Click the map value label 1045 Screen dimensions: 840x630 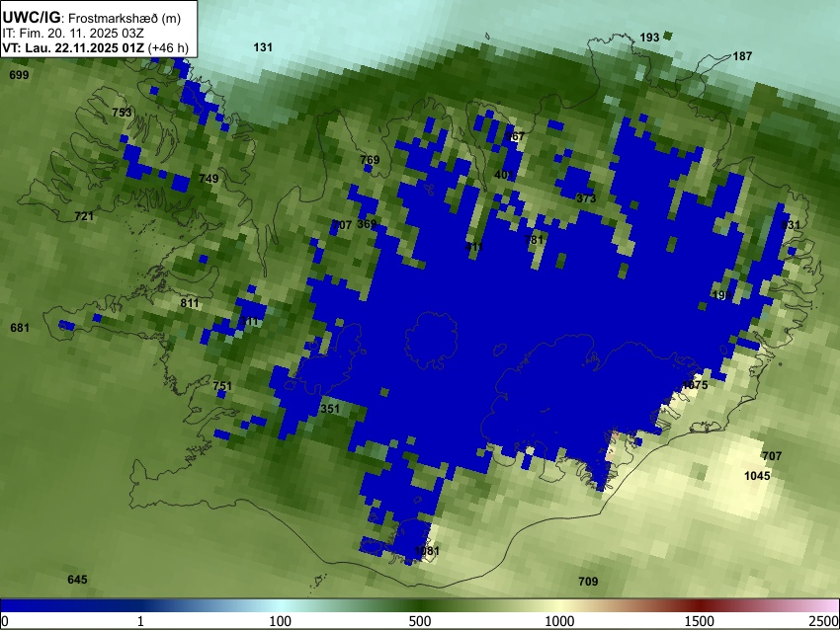pos(757,475)
